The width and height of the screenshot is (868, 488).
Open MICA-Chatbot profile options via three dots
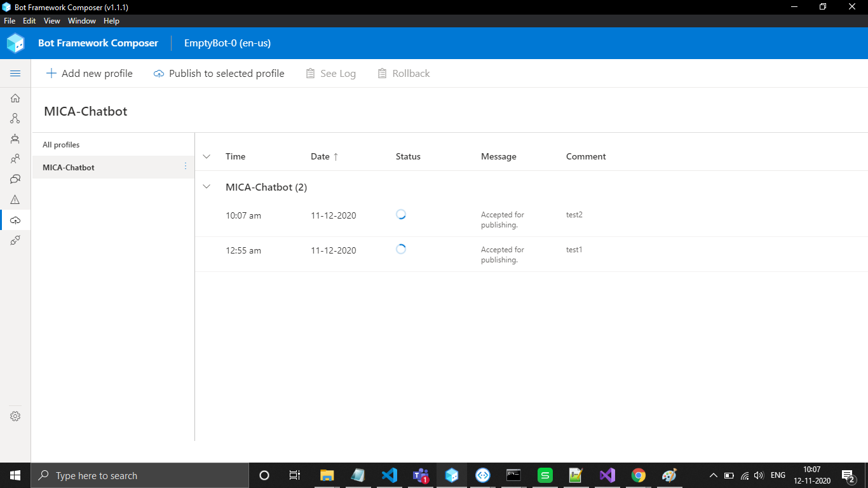(185, 166)
